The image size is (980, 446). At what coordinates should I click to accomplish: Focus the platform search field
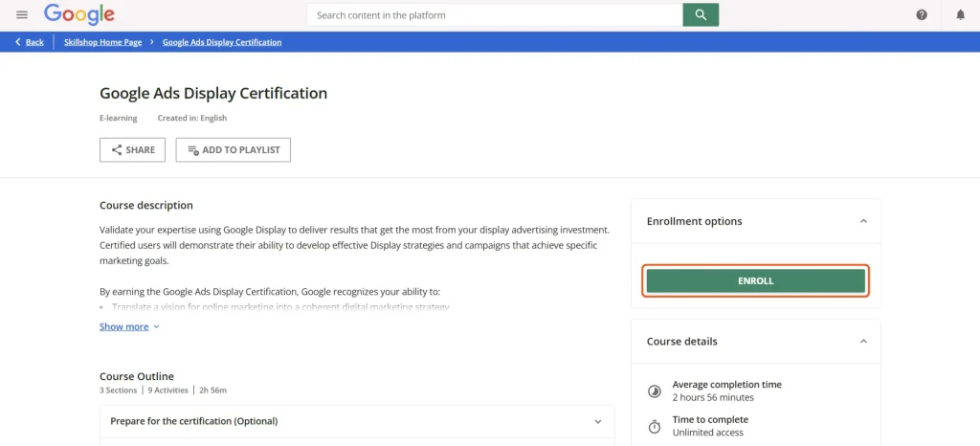(x=495, y=15)
